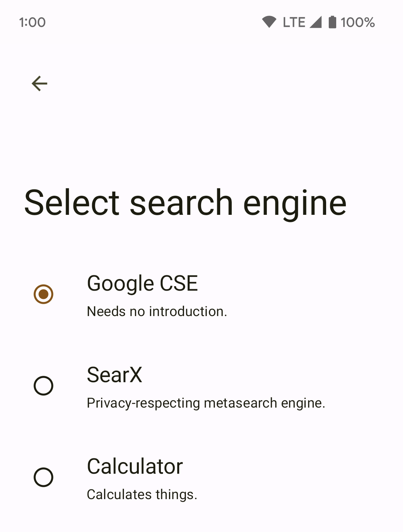The image size is (403, 532).
Task: Go back using the arrow icon
Action: pos(40,83)
